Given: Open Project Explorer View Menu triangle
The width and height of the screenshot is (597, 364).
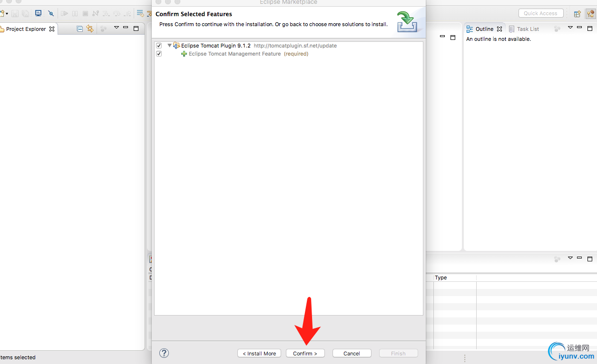Looking at the screenshot, I should tap(117, 28).
